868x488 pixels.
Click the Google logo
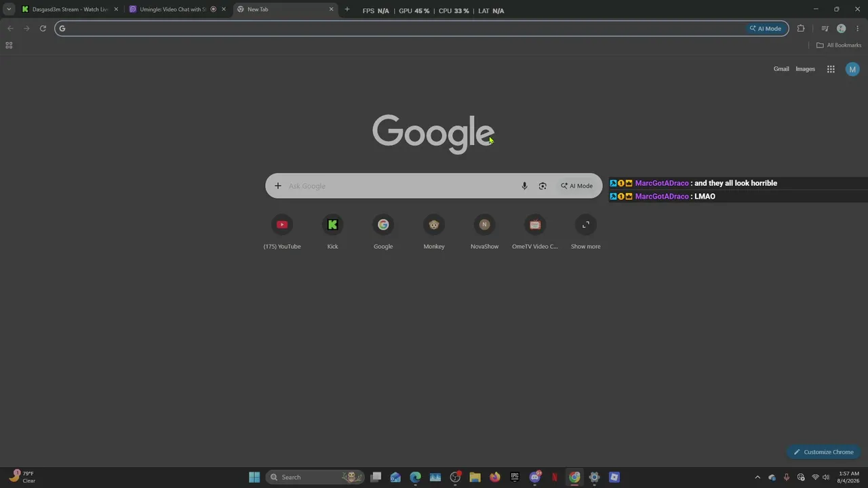point(433,134)
